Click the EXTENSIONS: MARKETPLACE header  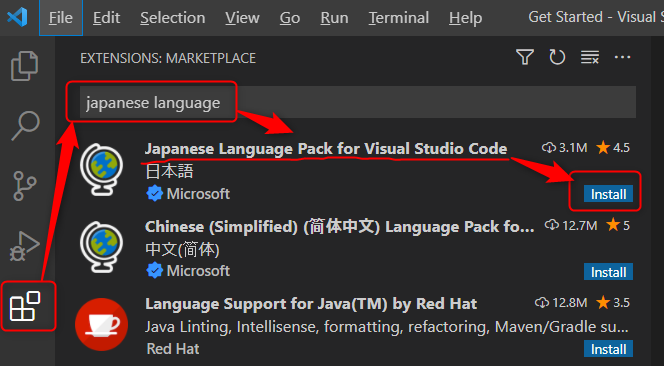(x=168, y=58)
